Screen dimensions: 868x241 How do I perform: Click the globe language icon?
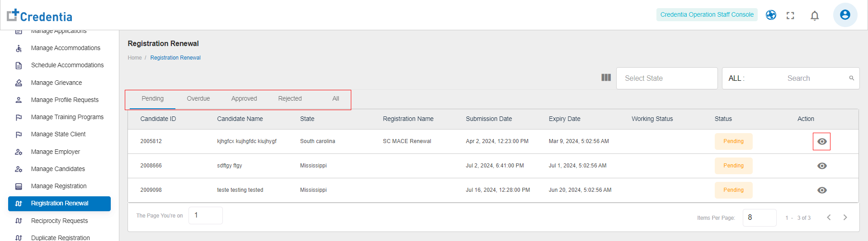click(771, 15)
